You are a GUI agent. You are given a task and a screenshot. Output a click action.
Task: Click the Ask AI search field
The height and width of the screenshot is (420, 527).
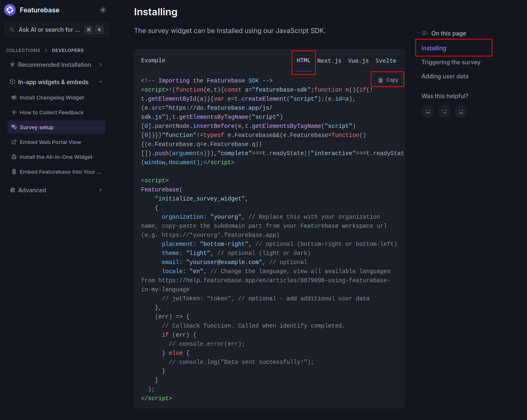click(x=56, y=30)
